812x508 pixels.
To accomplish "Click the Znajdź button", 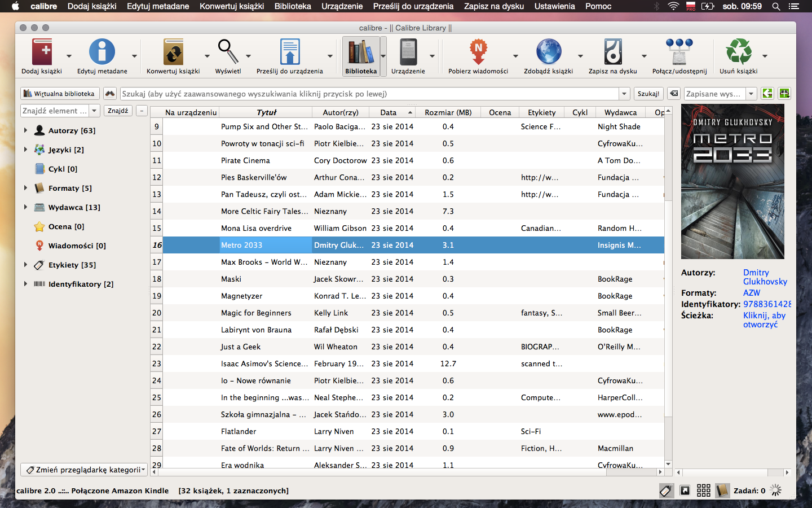I will 118,111.
